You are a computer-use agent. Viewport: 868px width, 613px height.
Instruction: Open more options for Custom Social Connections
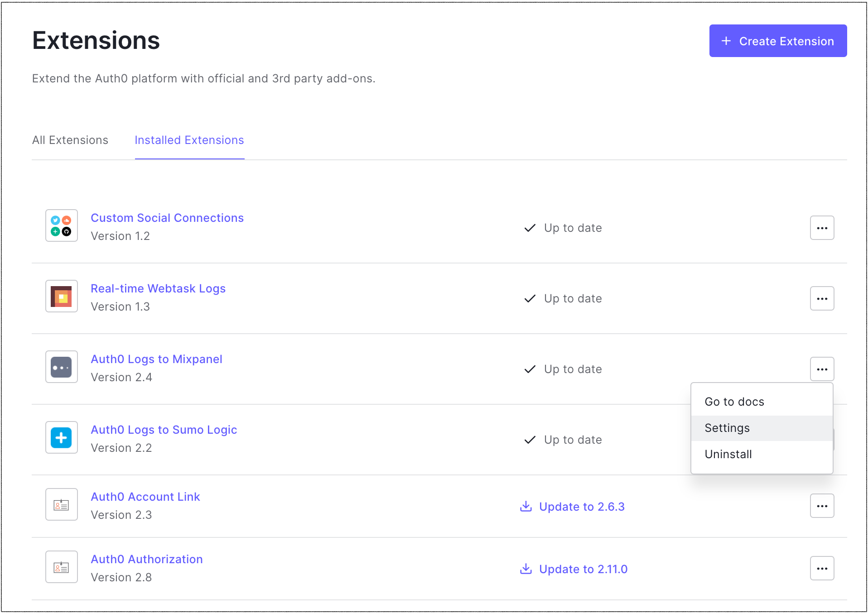(822, 228)
